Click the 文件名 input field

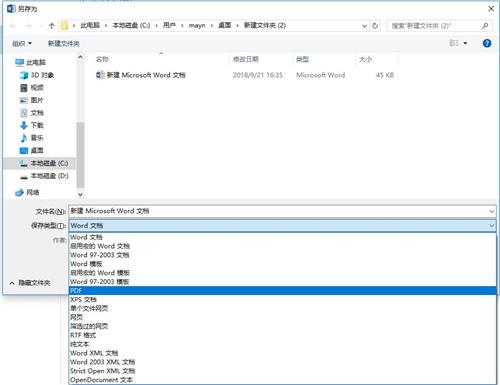pos(282,211)
